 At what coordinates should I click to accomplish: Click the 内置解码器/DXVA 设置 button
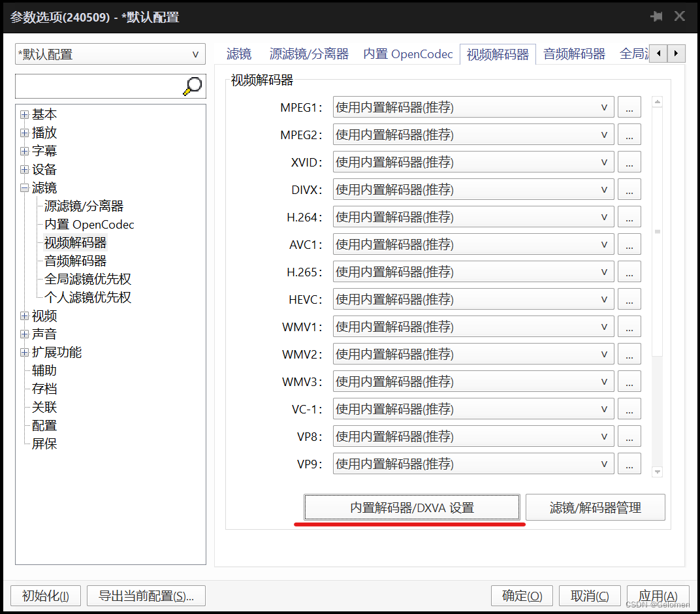[412, 507]
